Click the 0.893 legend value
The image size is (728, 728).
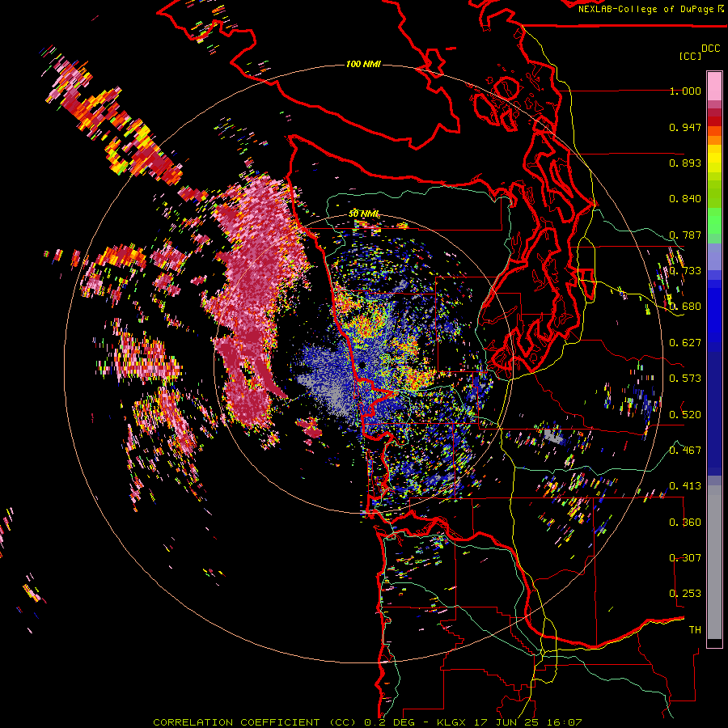click(685, 163)
